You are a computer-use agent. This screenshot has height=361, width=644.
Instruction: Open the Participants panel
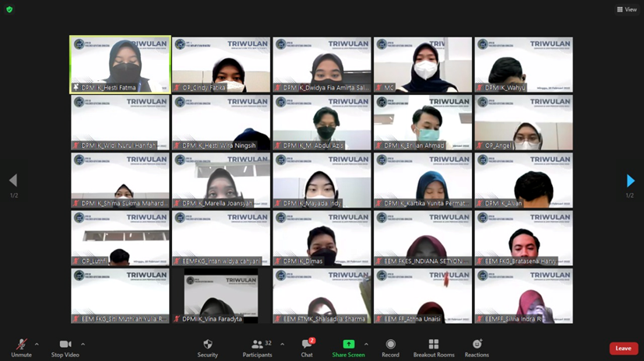pos(257,347)
